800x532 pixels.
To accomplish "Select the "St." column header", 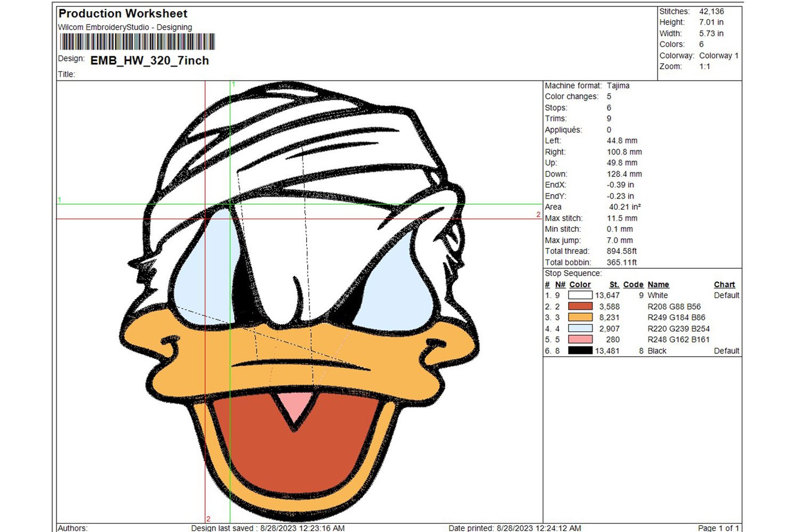I will [x=614, y=285].
